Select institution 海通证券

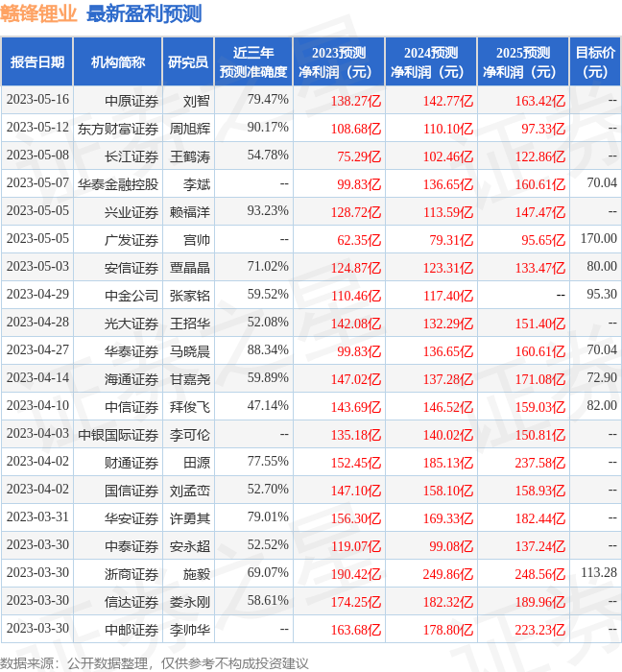[x=132, y=380]
